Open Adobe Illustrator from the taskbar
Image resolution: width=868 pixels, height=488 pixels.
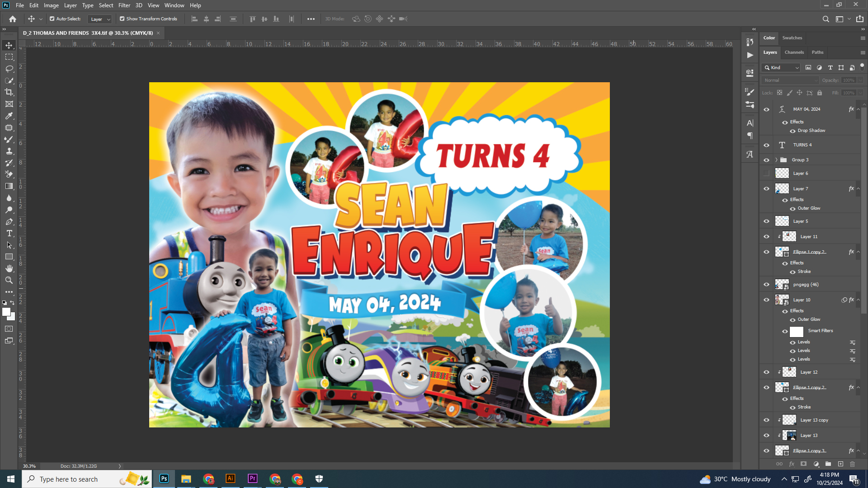pyautogui.click(x=231, y=479)
